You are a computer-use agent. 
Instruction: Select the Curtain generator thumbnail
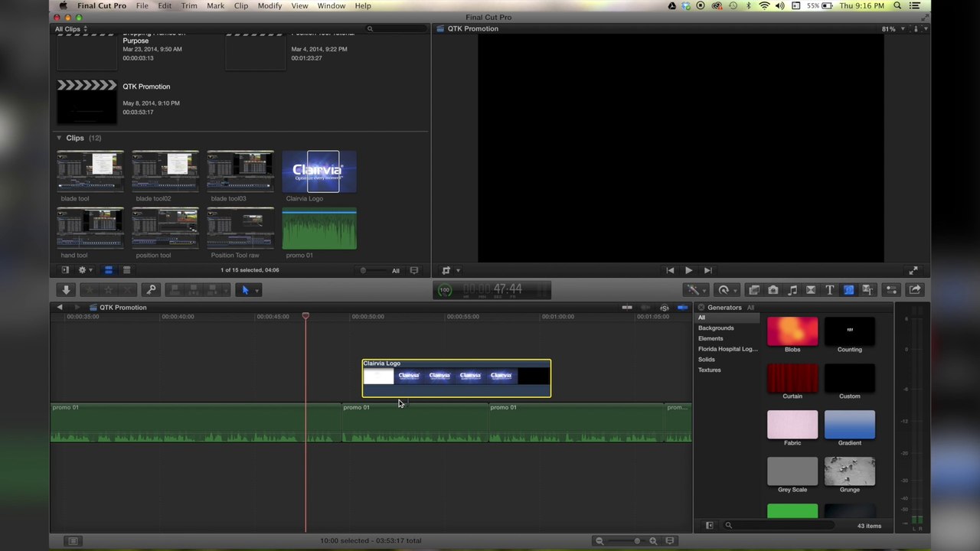point(792,377)
